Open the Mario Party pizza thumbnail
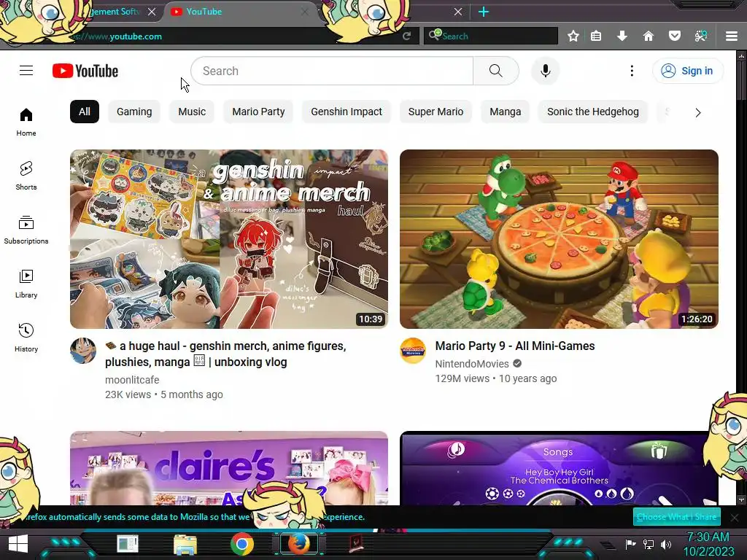The image size is (747, 560). (559, 239)
